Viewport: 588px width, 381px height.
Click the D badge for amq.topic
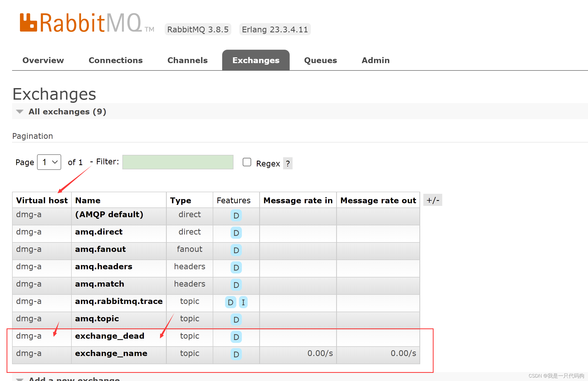[236, 319]
